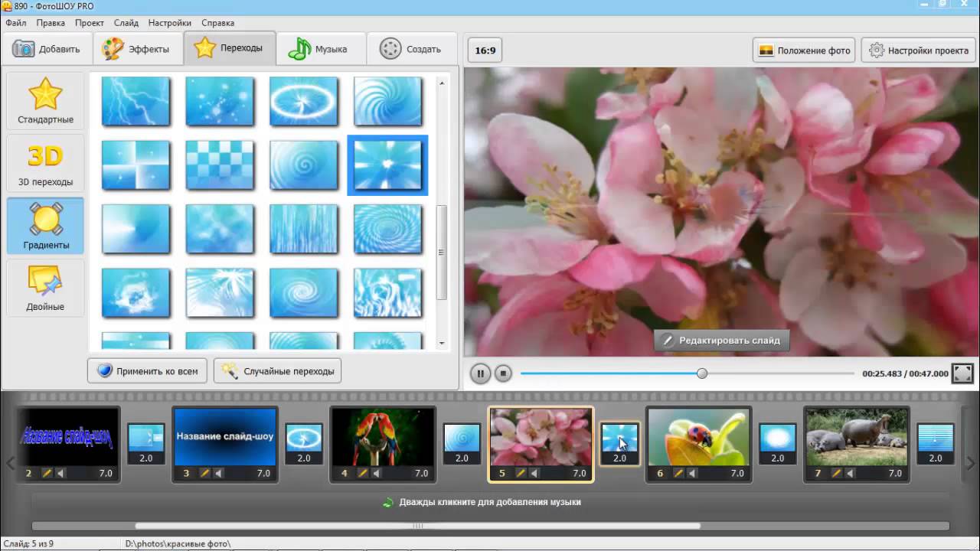Open the Настройки menu
The width and height of the screenshot is (980, 551).
170,23
